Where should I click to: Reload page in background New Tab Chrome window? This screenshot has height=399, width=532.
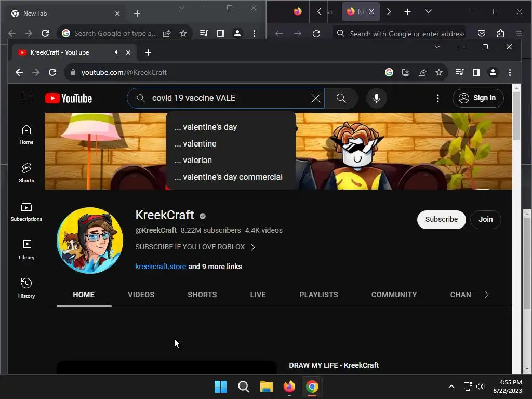(45, 33)
